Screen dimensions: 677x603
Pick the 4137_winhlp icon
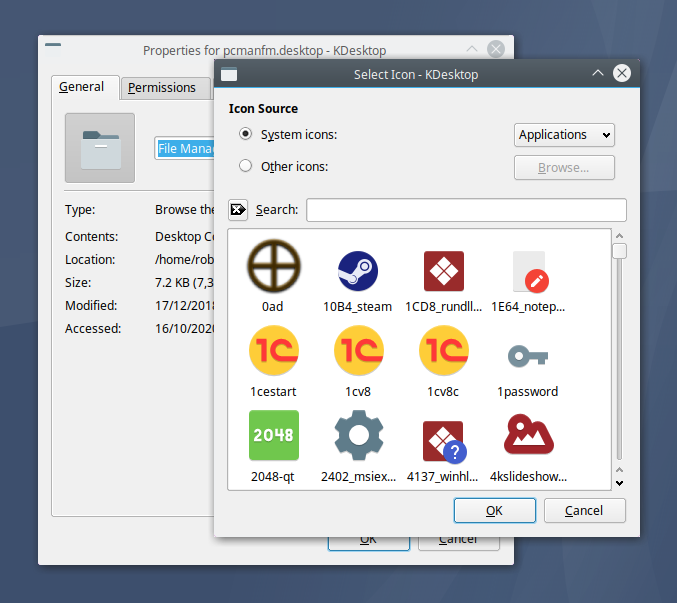pyautogui.click(x=444, y=441)
